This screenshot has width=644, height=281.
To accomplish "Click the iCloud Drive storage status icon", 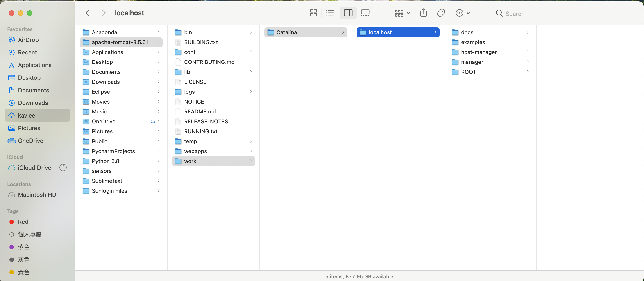I will [63, 168].
